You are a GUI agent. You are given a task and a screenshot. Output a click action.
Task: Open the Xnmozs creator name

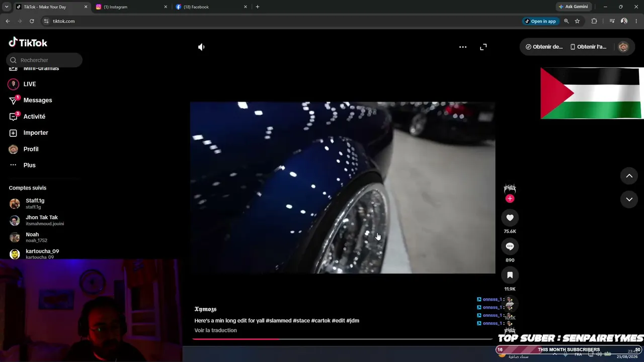click(205, 309)
